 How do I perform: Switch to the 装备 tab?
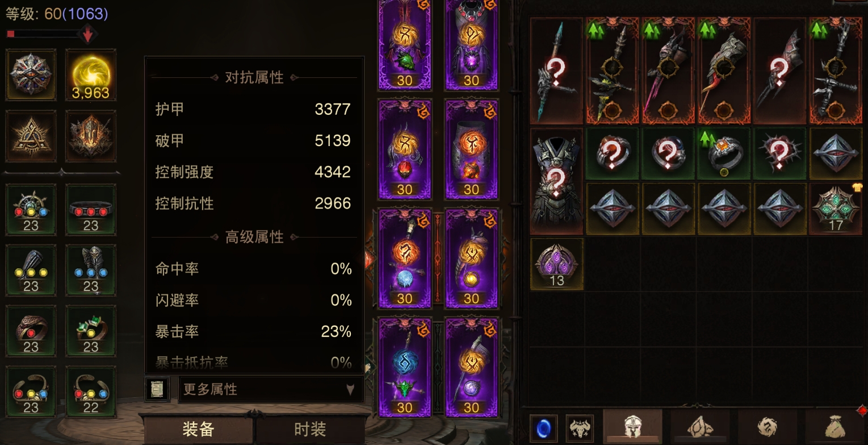tap(198, 429)
